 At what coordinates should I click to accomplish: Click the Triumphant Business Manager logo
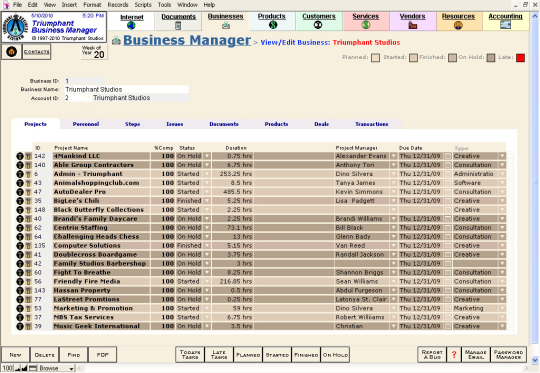click(x=14, y=27)
